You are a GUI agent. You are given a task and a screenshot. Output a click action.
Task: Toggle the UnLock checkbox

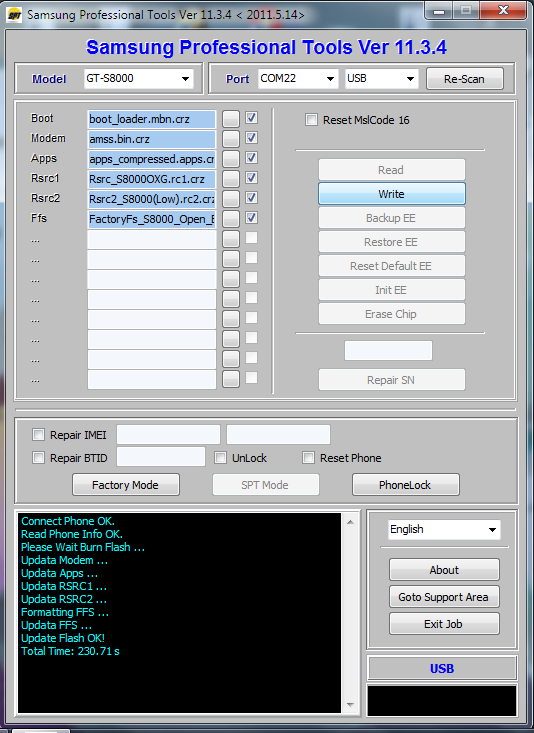coord(220,458)
